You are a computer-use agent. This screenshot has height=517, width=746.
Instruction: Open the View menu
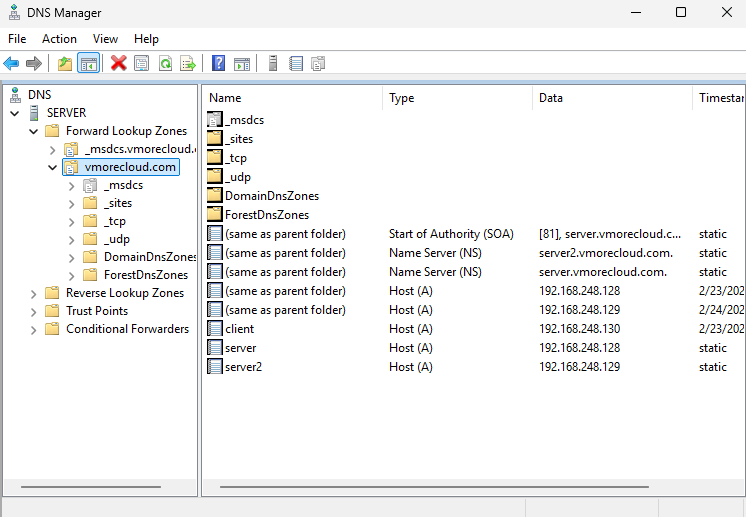[x=105, y=39]
